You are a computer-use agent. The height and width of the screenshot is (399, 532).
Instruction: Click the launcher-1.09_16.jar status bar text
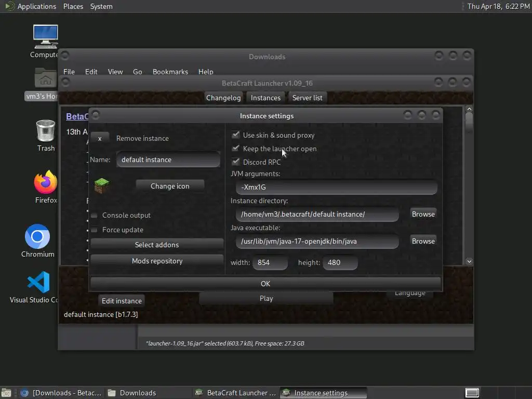pyautogui.click(x=225, y=343)
